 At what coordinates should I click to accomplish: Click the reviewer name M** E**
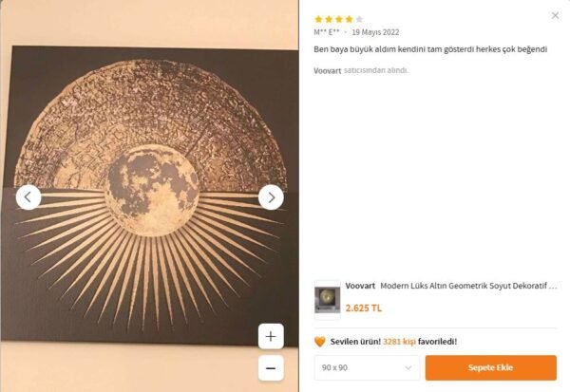[327, 32]
